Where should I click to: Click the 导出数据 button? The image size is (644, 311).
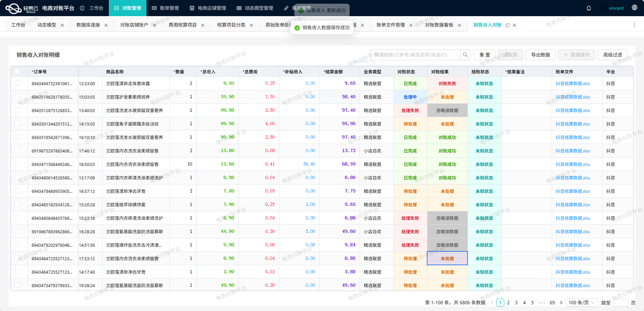pyautogui.click(x=540, y=55)
